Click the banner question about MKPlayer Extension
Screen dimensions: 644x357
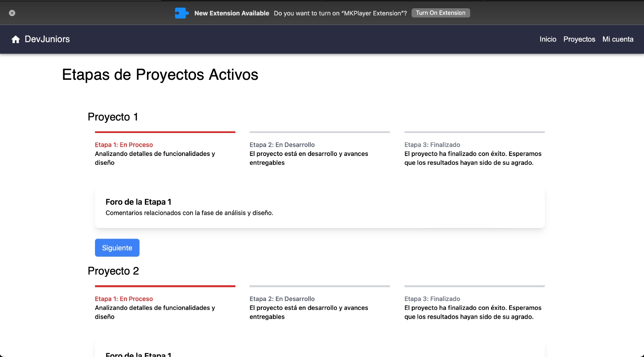click(341, 13)
